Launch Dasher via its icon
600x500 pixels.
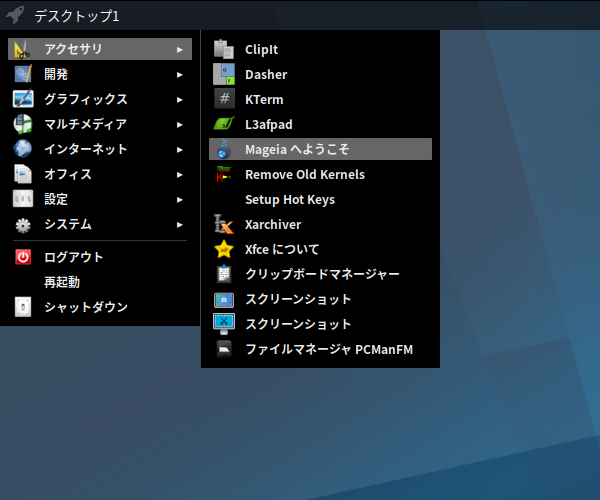[x=224, y=74]
